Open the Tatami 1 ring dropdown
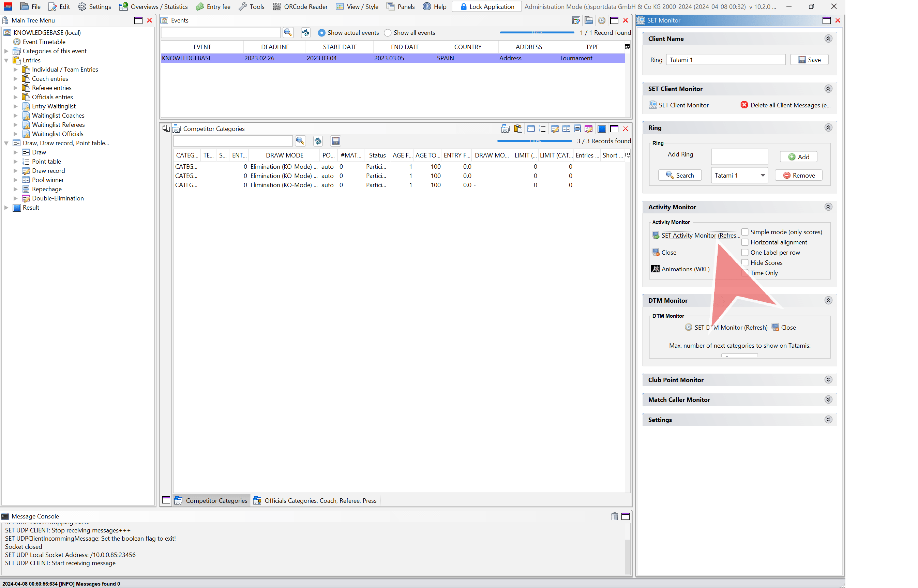Viewport: 918px width, 588px height. point(762,176)
